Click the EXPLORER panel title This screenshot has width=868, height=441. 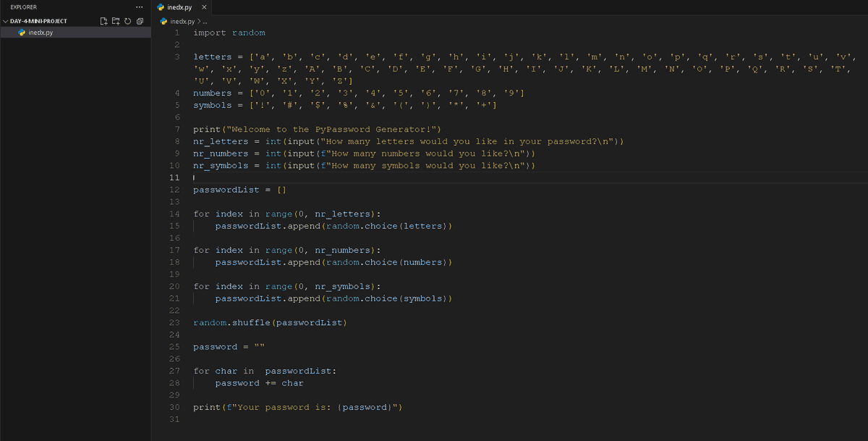23,7
